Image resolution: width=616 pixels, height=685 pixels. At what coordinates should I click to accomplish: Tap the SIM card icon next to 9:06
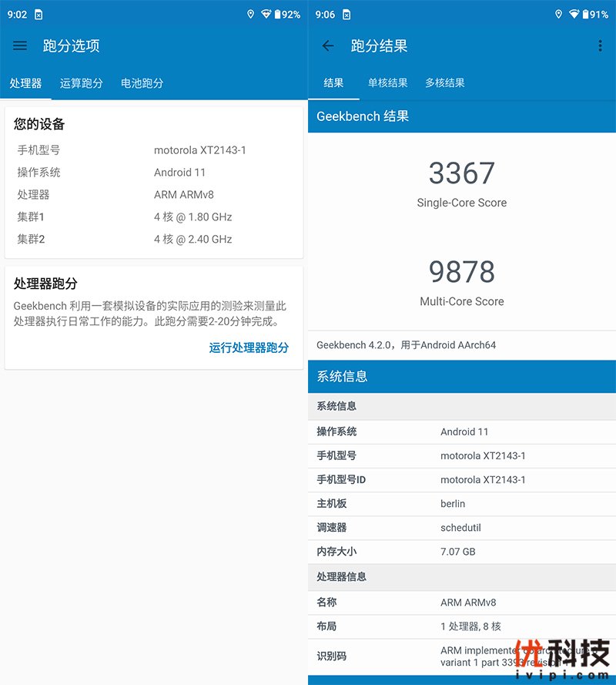(346, 15)
